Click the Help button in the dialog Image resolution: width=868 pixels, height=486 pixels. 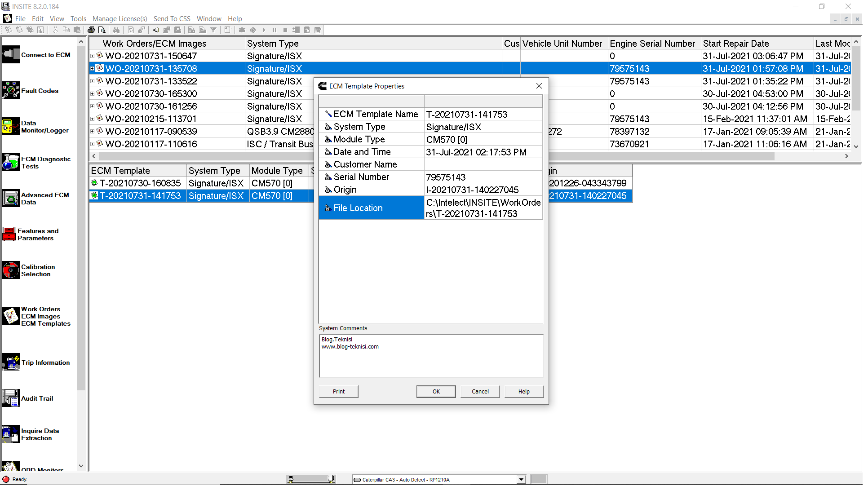tap(524, 391)
